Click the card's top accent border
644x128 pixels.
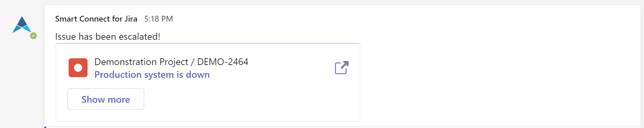(x=208, y=43)
